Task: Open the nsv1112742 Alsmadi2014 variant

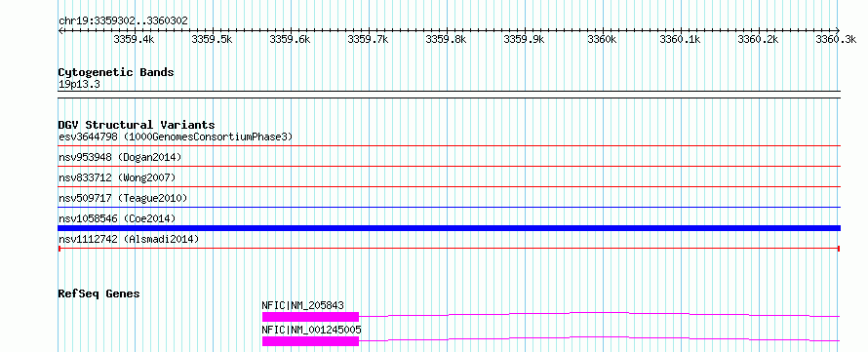Action: pyautogui.click(x=449, y=249)
